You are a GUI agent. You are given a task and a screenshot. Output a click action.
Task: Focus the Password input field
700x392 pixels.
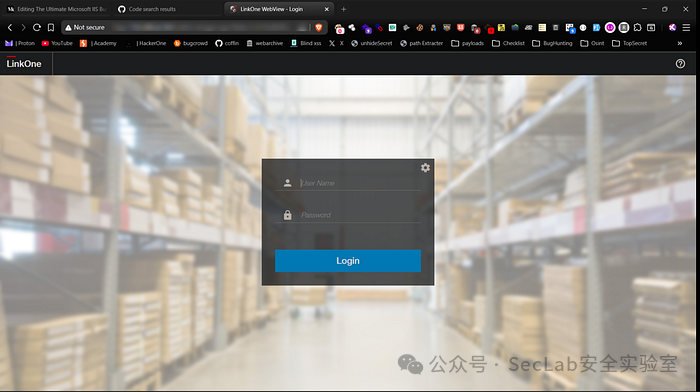click(x=360, y=215)
